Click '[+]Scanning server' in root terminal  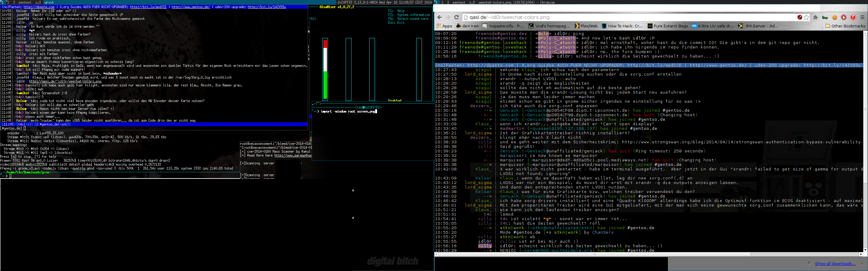(257, 163)
